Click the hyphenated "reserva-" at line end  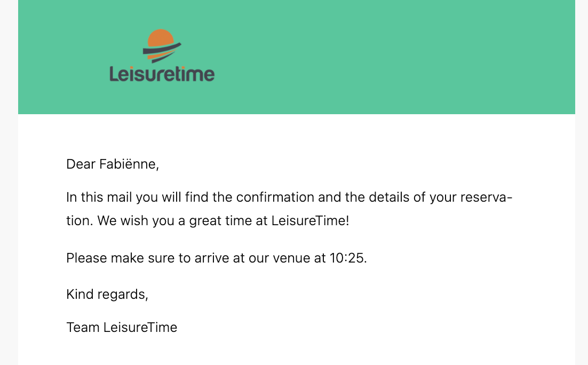click(486, 197)
